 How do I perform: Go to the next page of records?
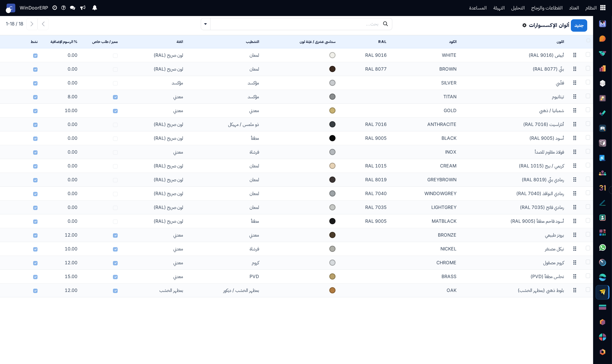click(x=32, y=24)
